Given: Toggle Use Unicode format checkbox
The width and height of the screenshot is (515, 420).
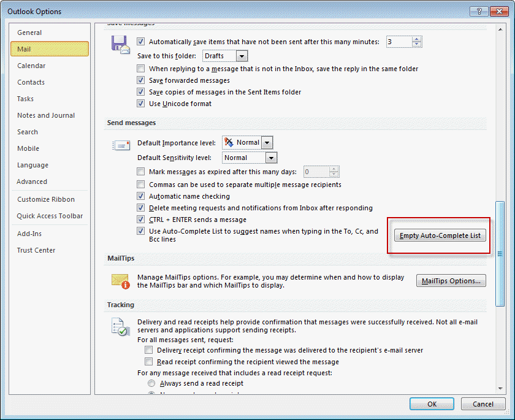Looking at the screenshot, I should [x=141, y=104].
